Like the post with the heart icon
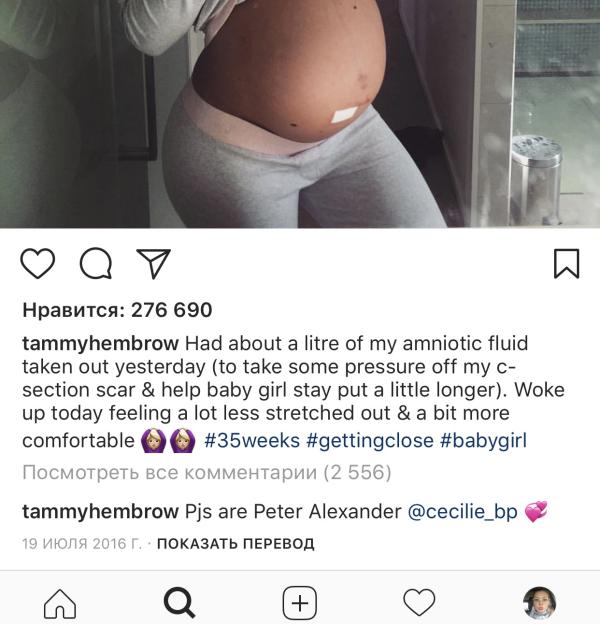This screenshot has width=600, height=624. coord(38,263)
